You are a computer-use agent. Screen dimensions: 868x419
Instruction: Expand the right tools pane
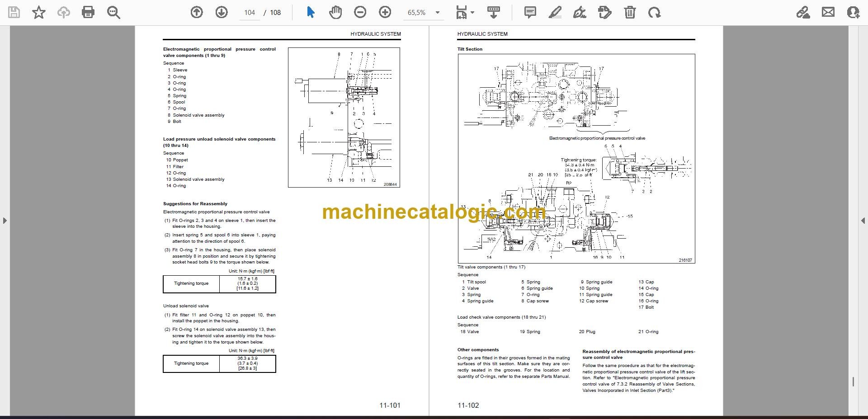(x=863, y=221)
